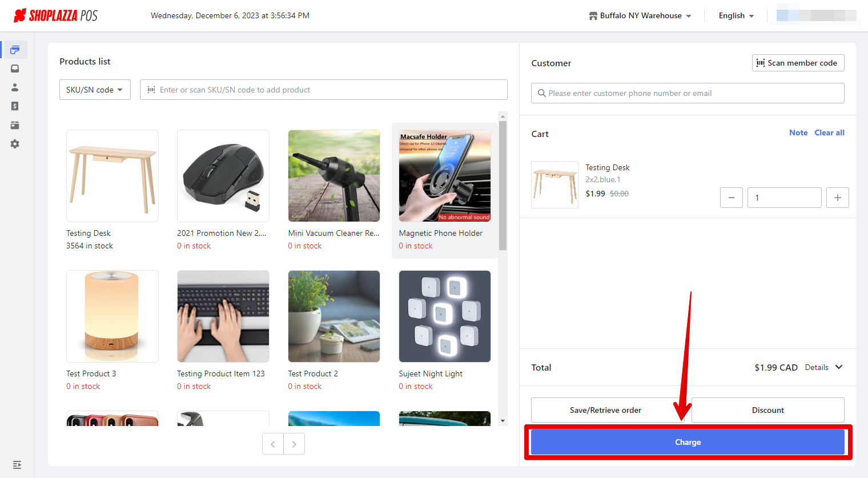Select the Testing Desk product thumbnail
Viewport: 868px width, 478px height.
click(x=112, y=176)
